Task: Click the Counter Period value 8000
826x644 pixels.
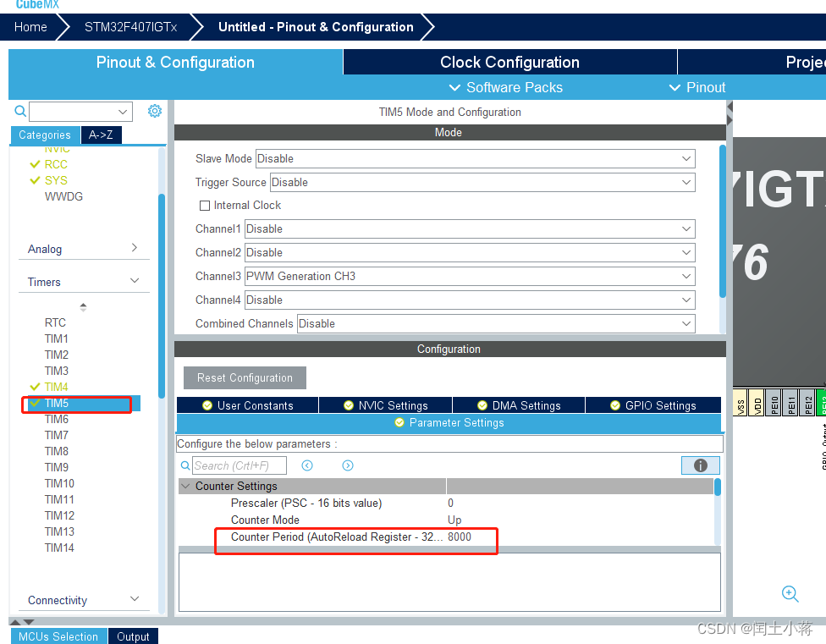Action: tap(460, 537)
